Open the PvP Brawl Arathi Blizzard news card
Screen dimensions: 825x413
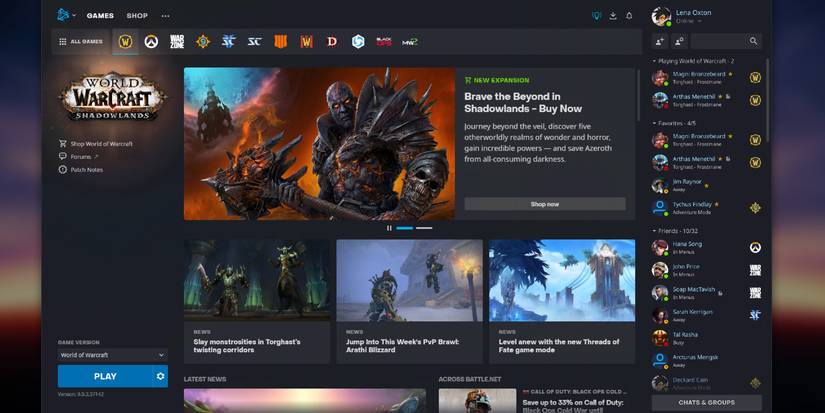(x=409, y=301)
